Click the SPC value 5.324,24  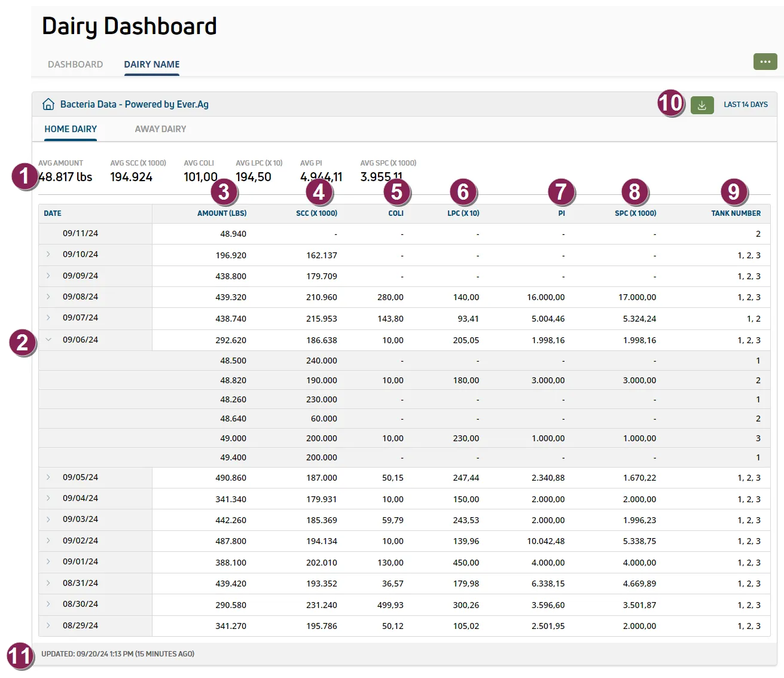point(639,319)
